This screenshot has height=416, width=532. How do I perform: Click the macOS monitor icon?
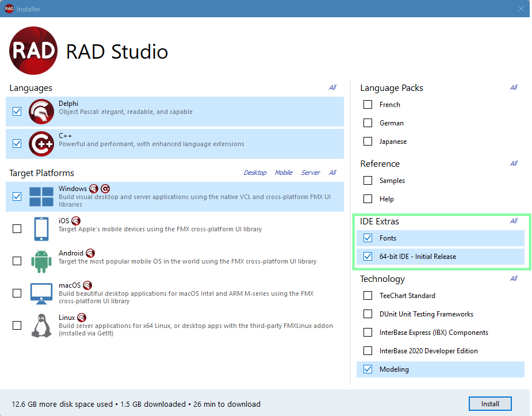[x=41, y=293]
